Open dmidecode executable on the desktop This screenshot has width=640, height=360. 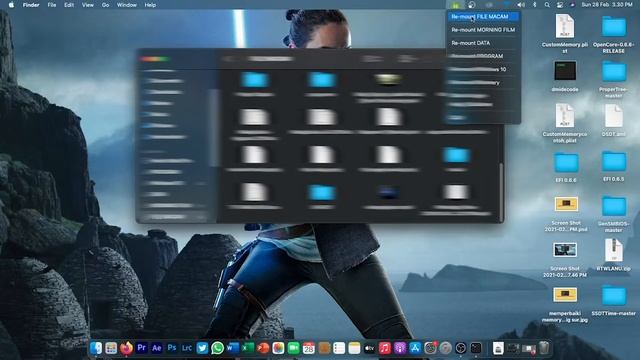565,71
